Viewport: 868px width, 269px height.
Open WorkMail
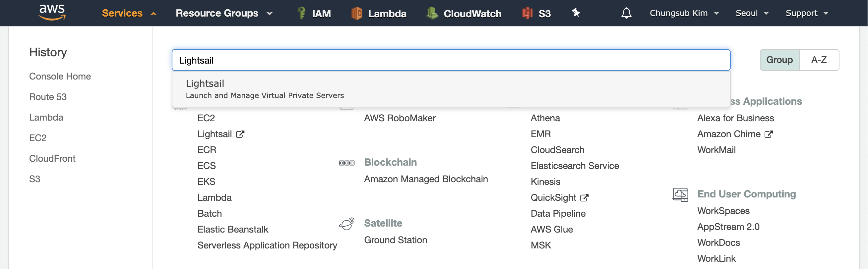[x=716, y=150]
